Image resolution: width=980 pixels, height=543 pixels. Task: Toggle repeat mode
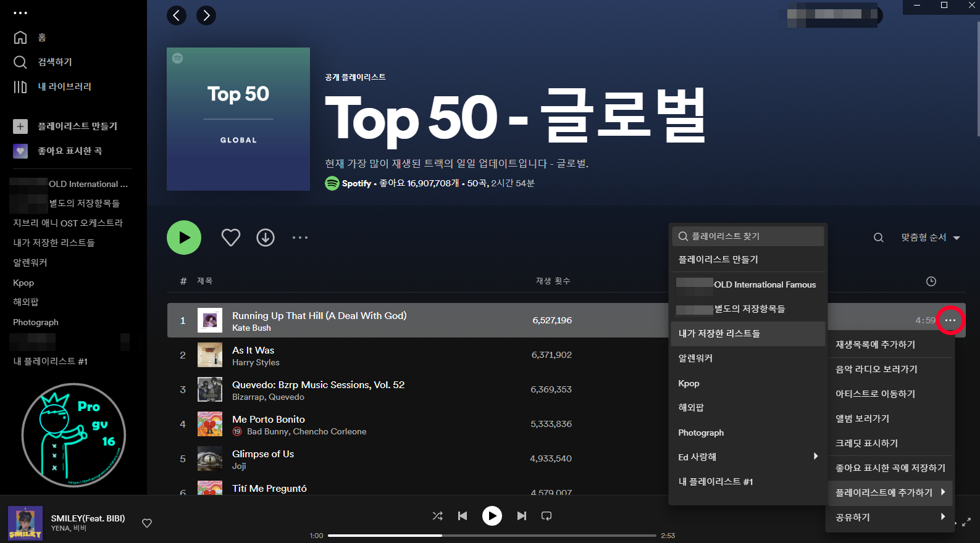click(547, 516)
